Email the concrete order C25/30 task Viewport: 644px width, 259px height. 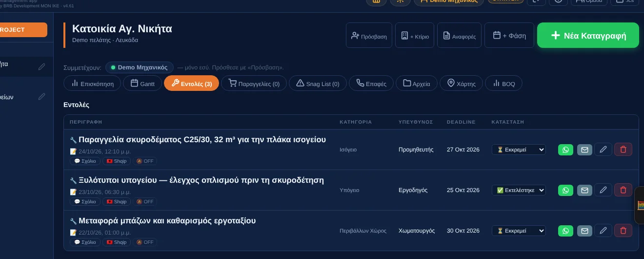(x=584, y=150)
